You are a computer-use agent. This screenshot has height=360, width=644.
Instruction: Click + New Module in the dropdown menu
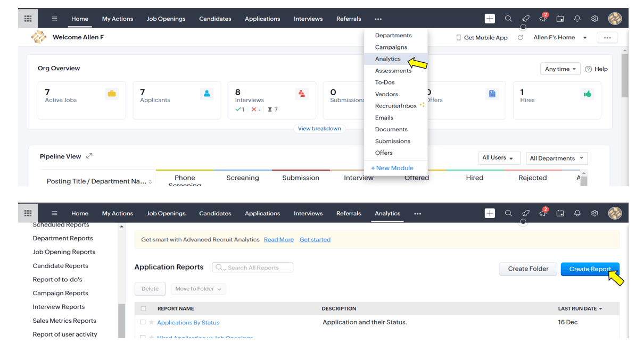click(392, 168)
